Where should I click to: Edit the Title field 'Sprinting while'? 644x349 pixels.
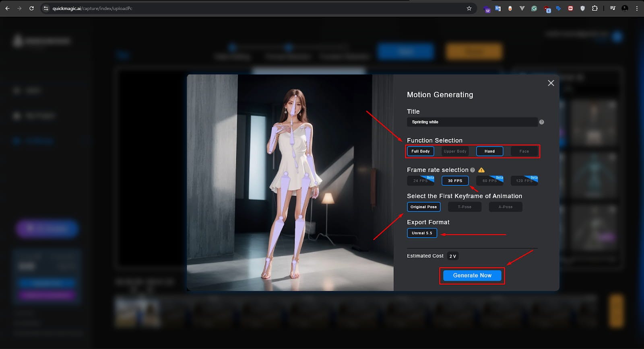coord(472,122)
